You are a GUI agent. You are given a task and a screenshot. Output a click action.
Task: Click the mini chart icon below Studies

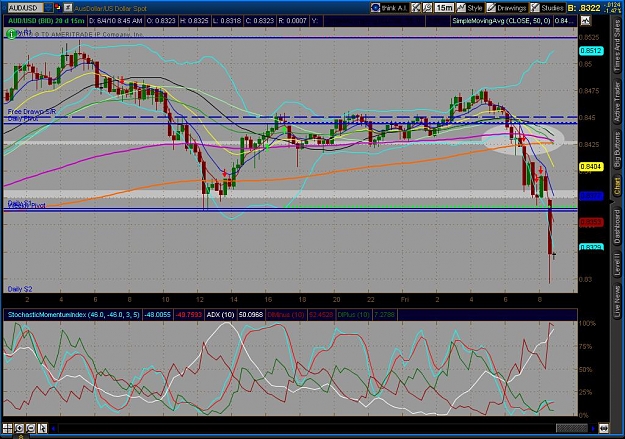point(585,21)
